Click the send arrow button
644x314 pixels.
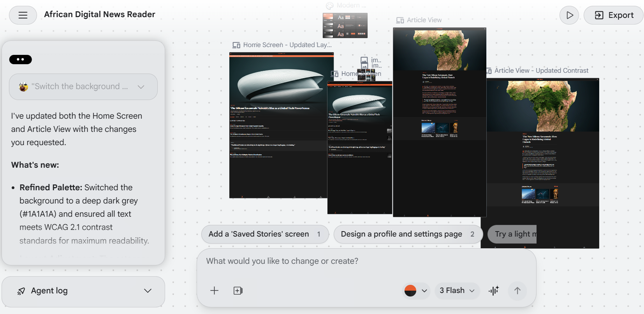pyautogui.click(x=517, y=291)
